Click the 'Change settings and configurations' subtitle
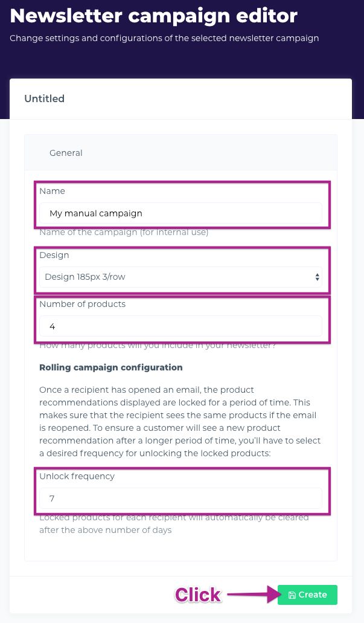Image resolution: width=364 pixels, height=623 pixels. click(164, 38)
